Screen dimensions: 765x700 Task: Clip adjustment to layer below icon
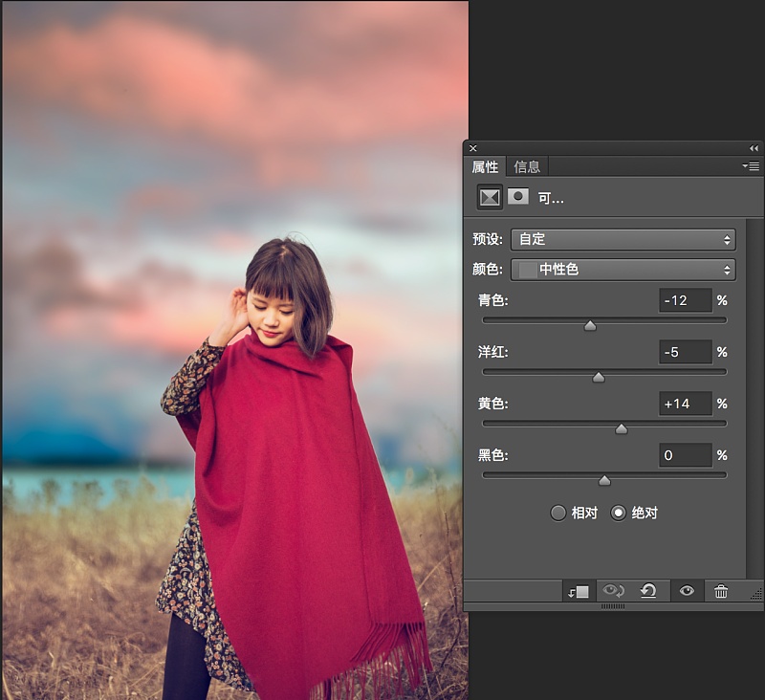(579, 592)
